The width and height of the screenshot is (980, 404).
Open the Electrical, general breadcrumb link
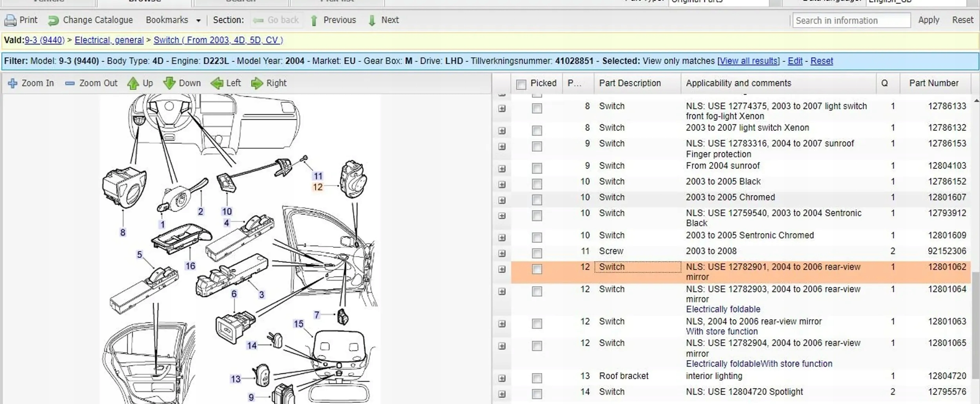[x=109, y=40]
